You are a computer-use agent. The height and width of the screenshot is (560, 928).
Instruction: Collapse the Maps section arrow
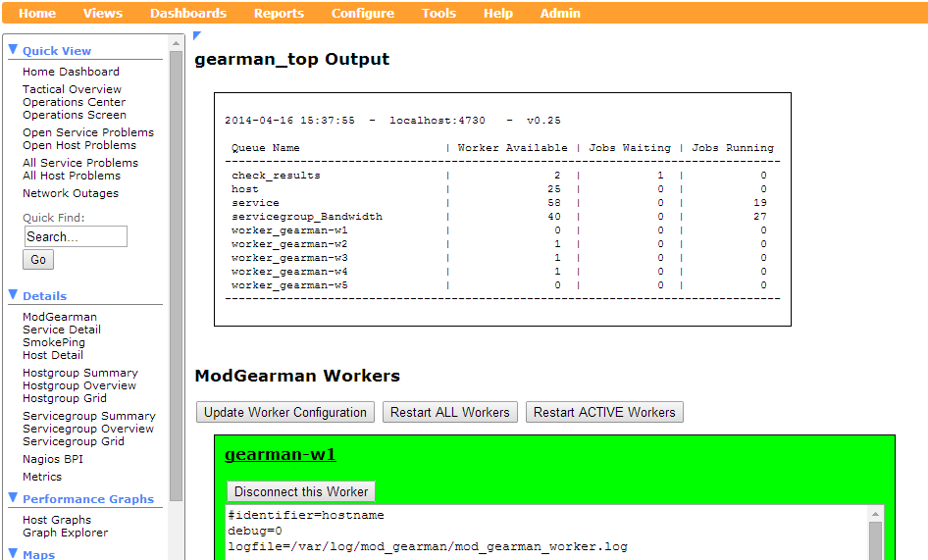[13, 553]
